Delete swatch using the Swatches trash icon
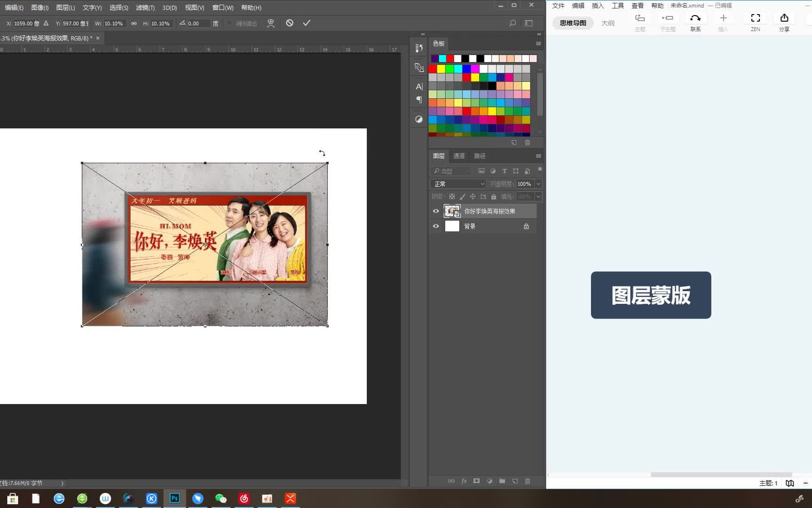The image size is (812, 508). click(527, 143)
